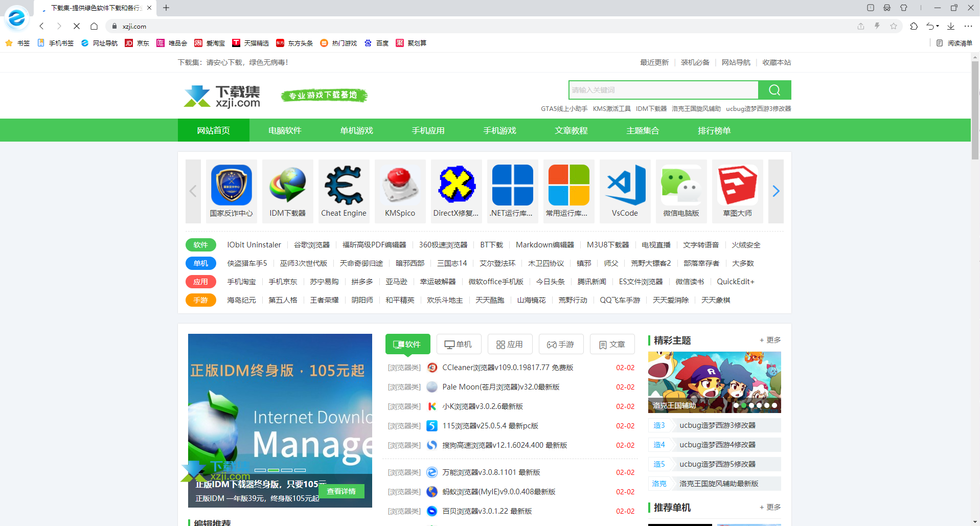Open the 国家反诈中心 app icon
Image resolution: width=980 pixels, height=526 pixels.
231,185
